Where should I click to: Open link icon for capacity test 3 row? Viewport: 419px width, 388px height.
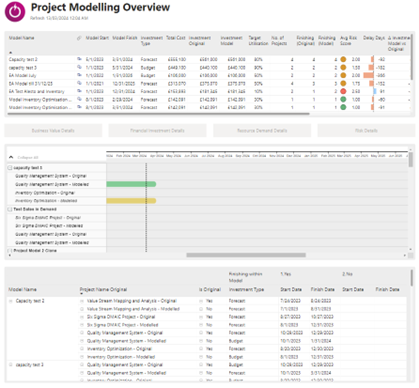click(79, 67)
